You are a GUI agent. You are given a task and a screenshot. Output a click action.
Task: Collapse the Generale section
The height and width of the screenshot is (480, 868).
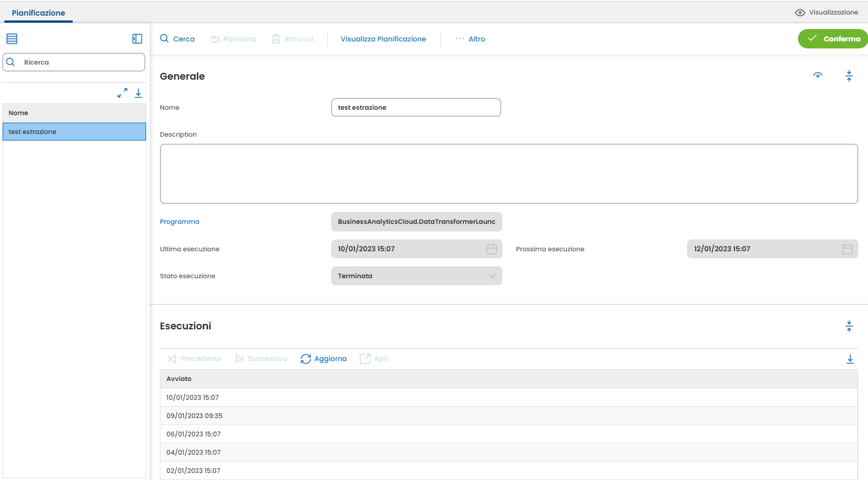pyautogui.click(x=849, y=76)
